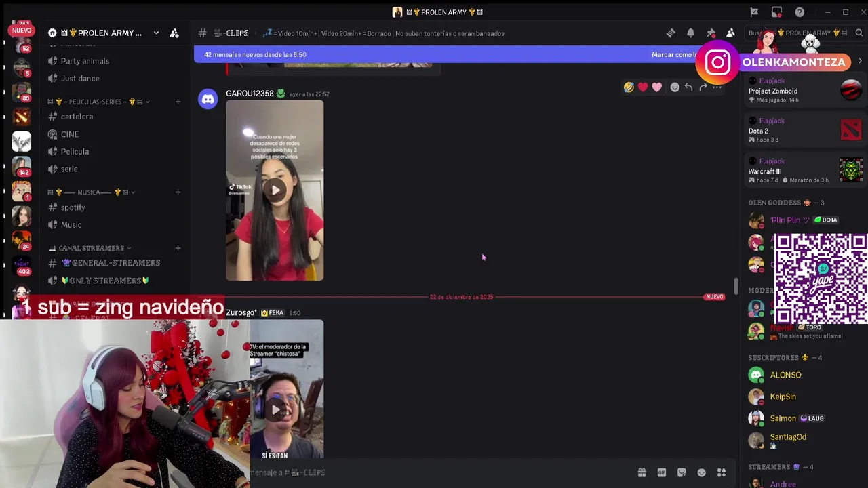Collapse CANAL STREAMERS category
The image size is (868, 488).
pyautogui.click(x=89, y=248)
